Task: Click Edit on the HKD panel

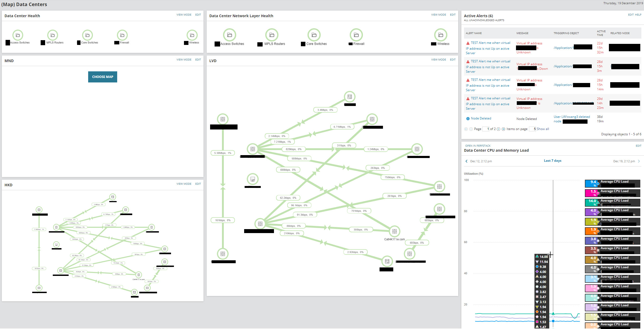Action: pyautogui.click(x=198, y=184)
